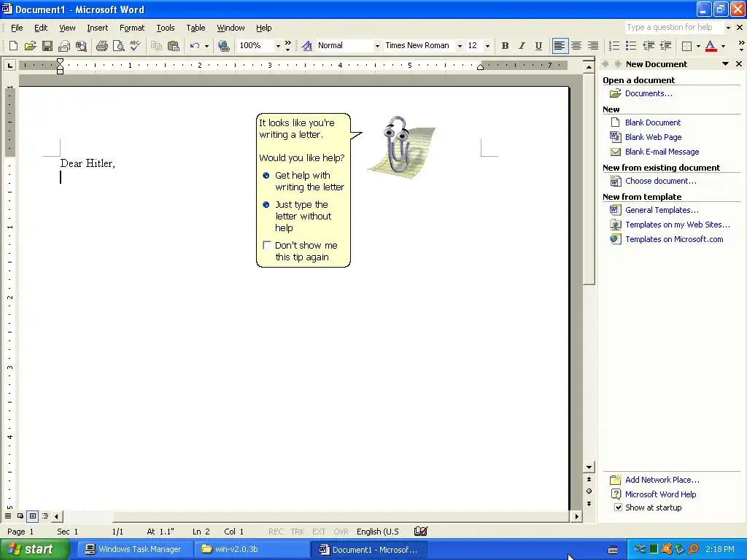Viewport: 747px width, 560px height.
Task: Run Spelling and Grammar check icon
Action: pyautogui.click(x=135, y=46)
